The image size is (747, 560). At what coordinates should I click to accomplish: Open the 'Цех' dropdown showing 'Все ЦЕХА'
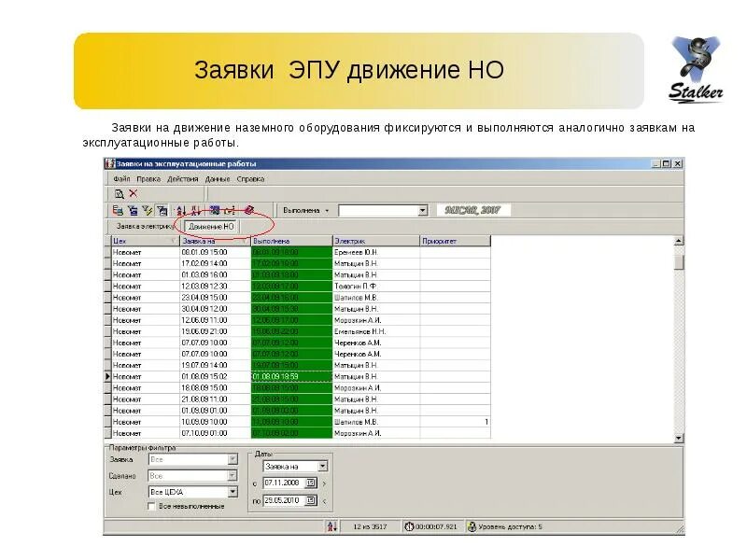(x=233, y=491)
